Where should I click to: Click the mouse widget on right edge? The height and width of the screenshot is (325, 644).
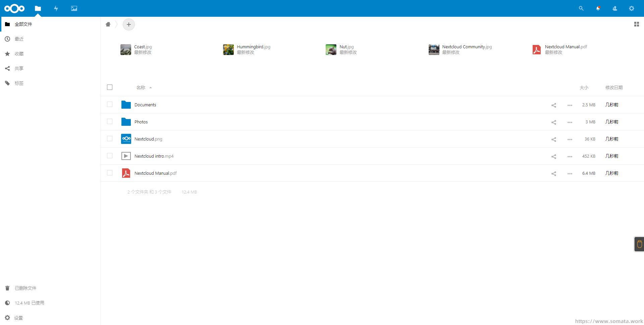pyautogui.click(x=639, y=244)
